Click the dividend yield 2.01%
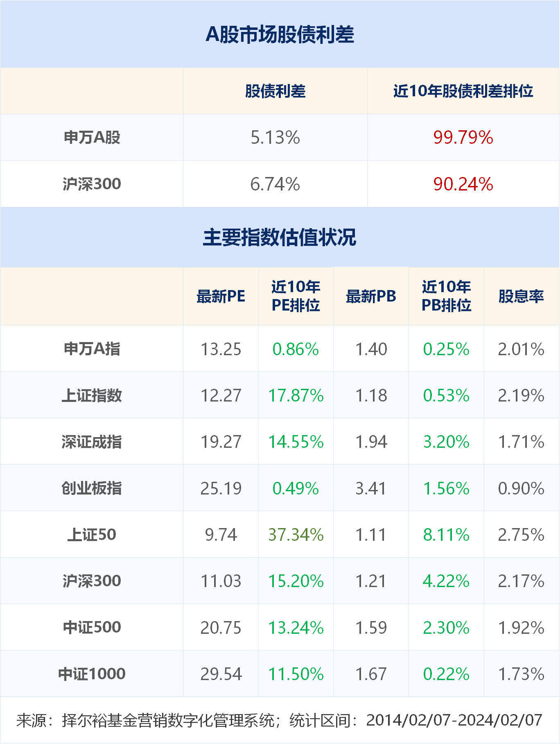The height and width of the screenshot is (744, 560). pyautogui.click(x=522, y=349)
